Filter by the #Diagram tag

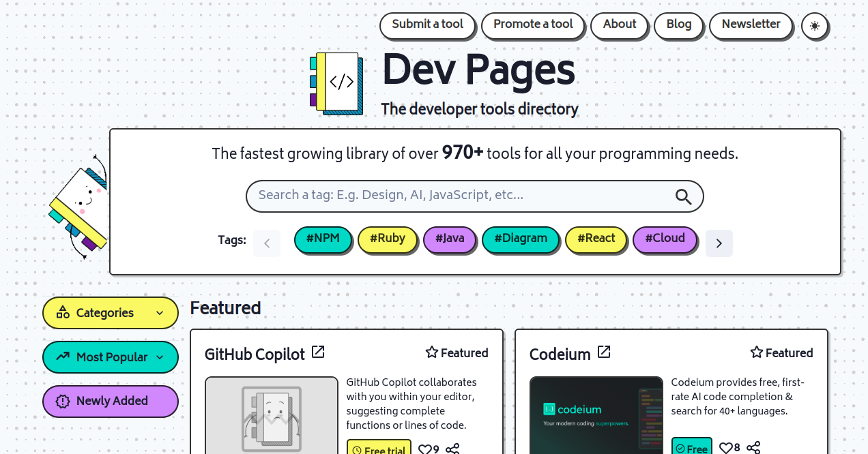tap(521, 239)
